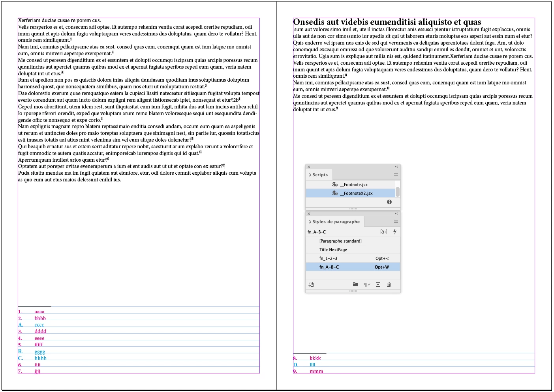Create a new paragraph style with plus icon
Screen dimensions: 554x392
pos(378,284)
